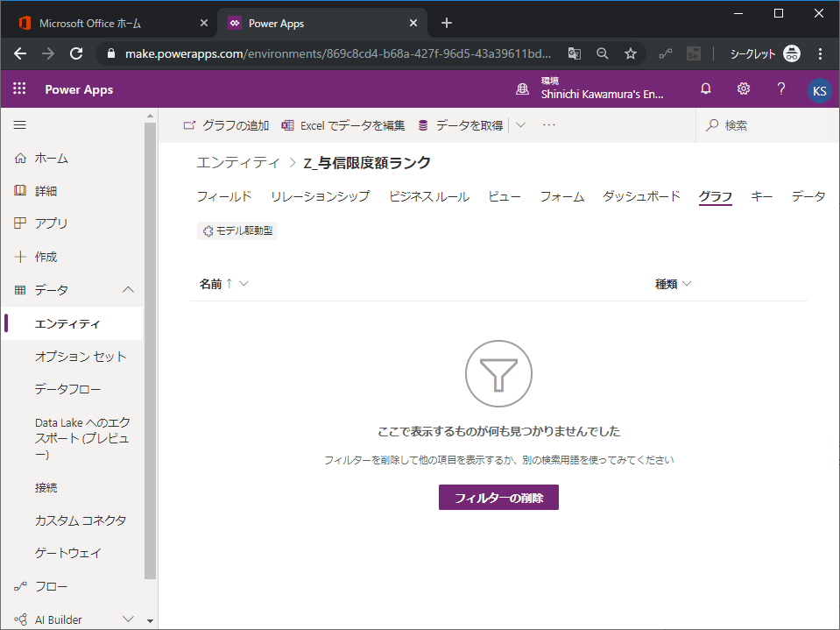Collapse the データ section in sidebar
Image resolution: width=840 pixels, height=630 pixels.
pos(128,290)
